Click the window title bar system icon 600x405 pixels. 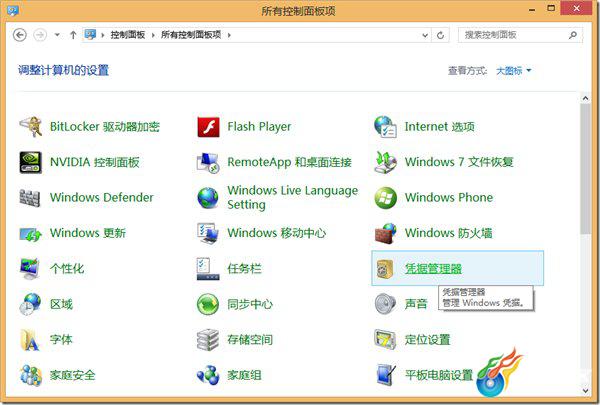13,10
